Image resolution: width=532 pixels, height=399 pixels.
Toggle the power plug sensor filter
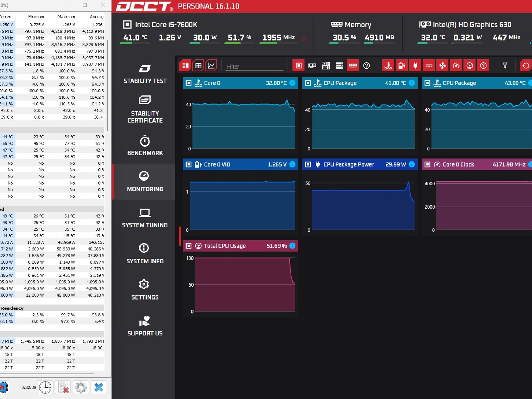click(415, 65)
